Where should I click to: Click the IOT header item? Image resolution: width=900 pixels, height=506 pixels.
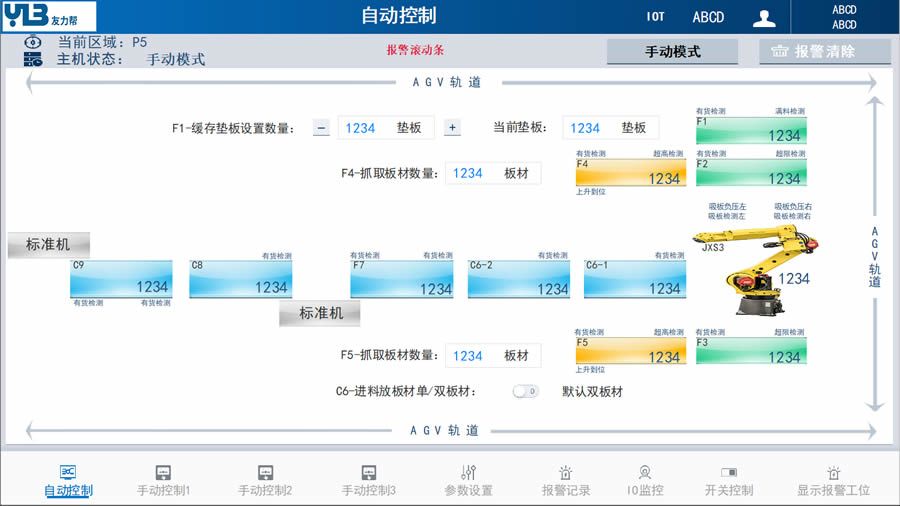tap(655, 17)
